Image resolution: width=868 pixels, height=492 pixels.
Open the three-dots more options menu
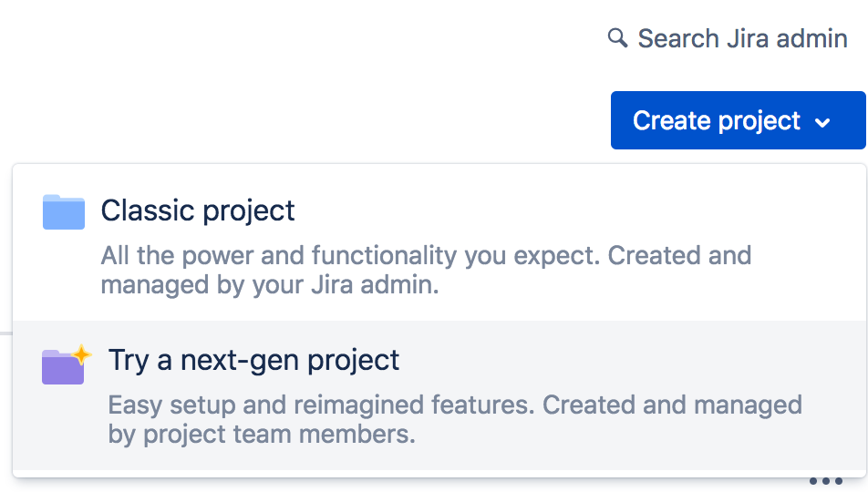pos(825,481)
